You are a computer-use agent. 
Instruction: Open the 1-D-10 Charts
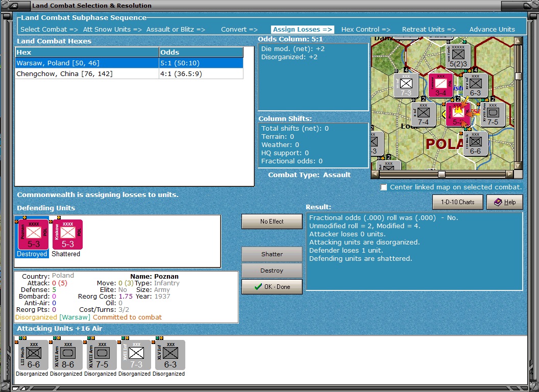coord(457,202)
